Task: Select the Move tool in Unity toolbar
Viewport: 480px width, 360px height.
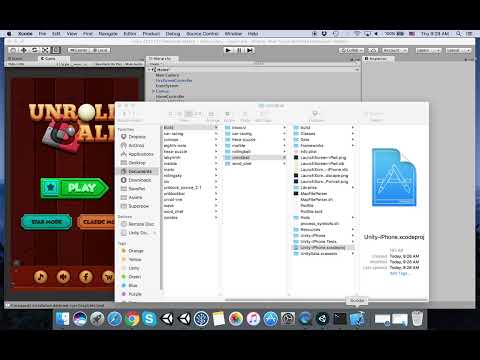Action: coord(24,50)
